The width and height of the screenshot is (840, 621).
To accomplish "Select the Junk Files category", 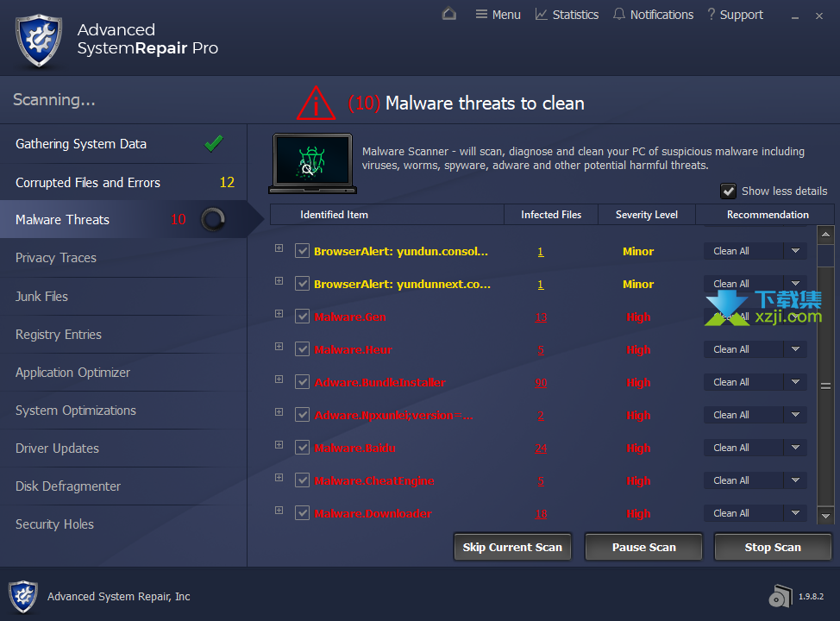I will pos(123,297).
